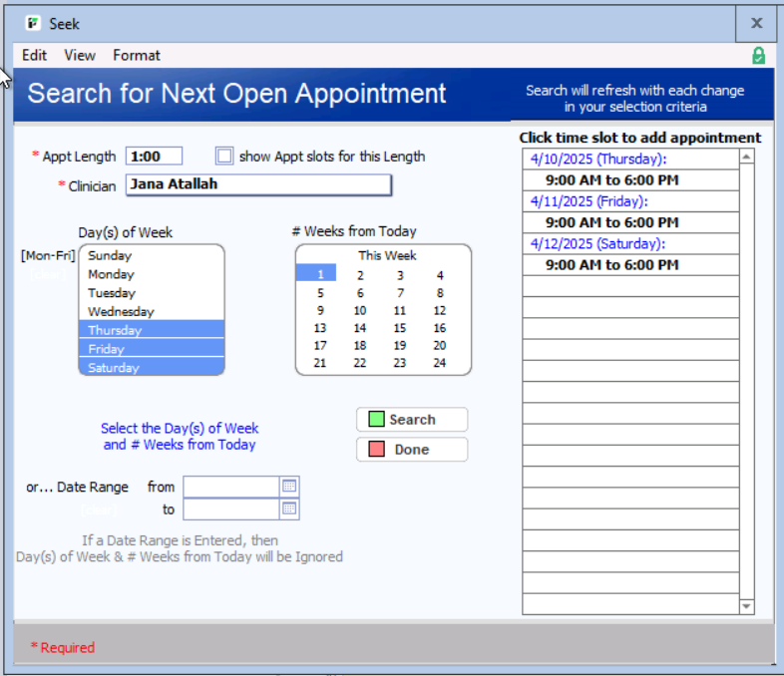Open calendar picker for 'from' date
The width and height of the screenshot is (784, 676).
click(x=289, y=487)
